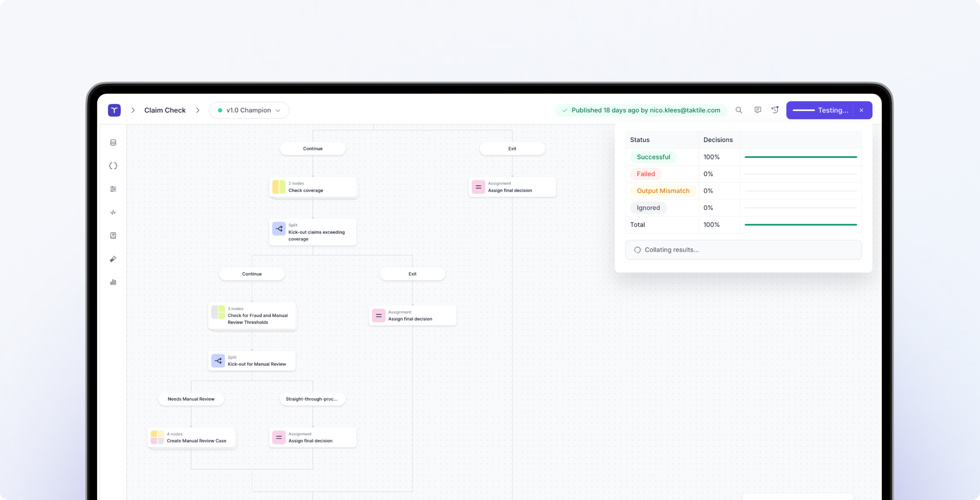The image size is (980, 500).
Task: Open the test tube sidebar icon
Action: click(x=113, y=259)
